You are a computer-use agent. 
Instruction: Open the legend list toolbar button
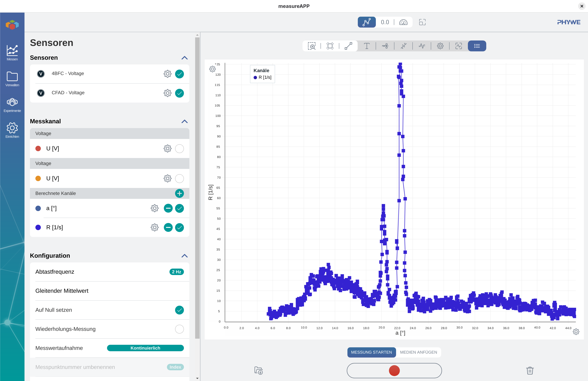[x=477, y=46]
